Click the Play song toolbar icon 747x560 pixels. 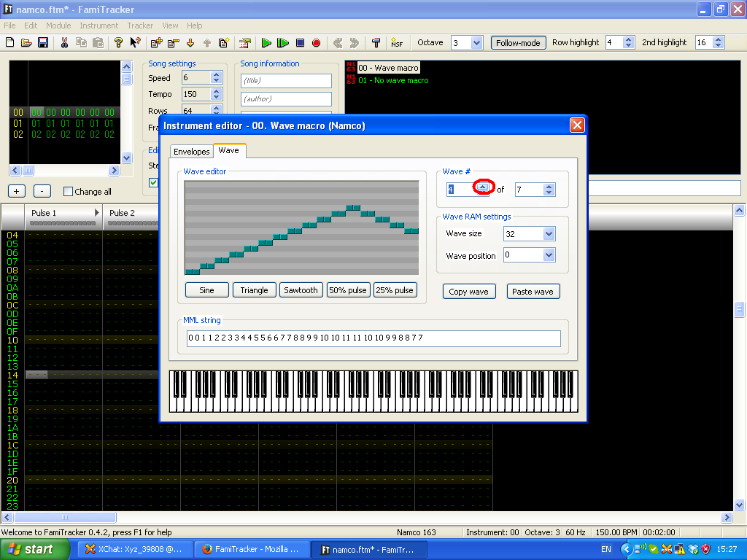coord(266,43)
